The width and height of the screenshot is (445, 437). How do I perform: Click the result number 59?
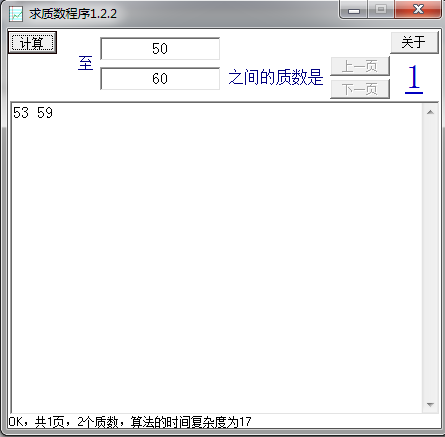tap(45, 113)
